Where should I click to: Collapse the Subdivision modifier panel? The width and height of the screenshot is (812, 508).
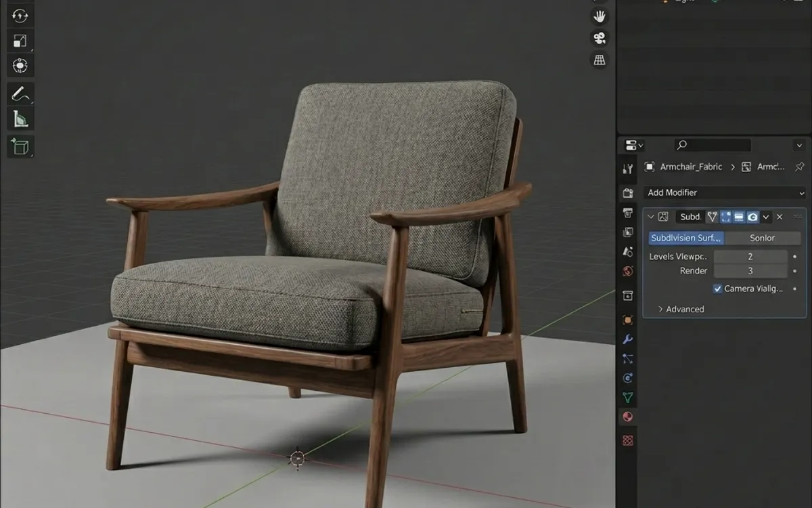pyautogui.click(x=651, y=217)
